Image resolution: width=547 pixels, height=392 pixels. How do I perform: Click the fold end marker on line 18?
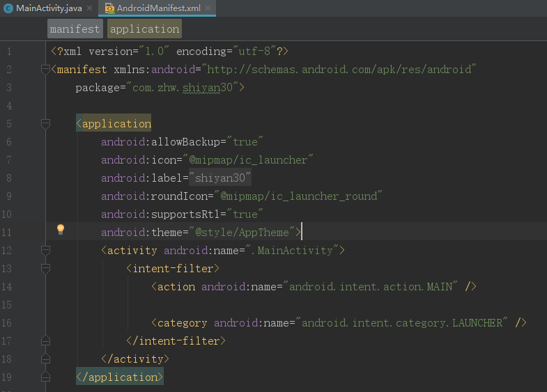pos(45,359)
